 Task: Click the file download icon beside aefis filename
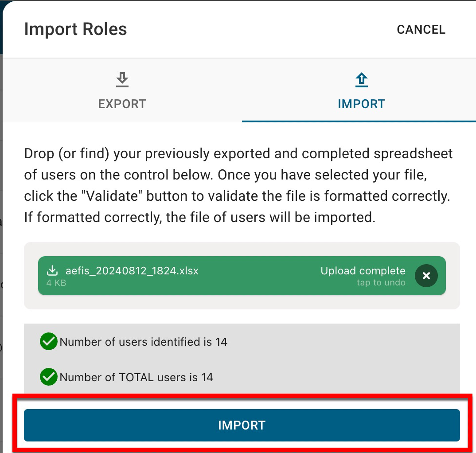53,270
